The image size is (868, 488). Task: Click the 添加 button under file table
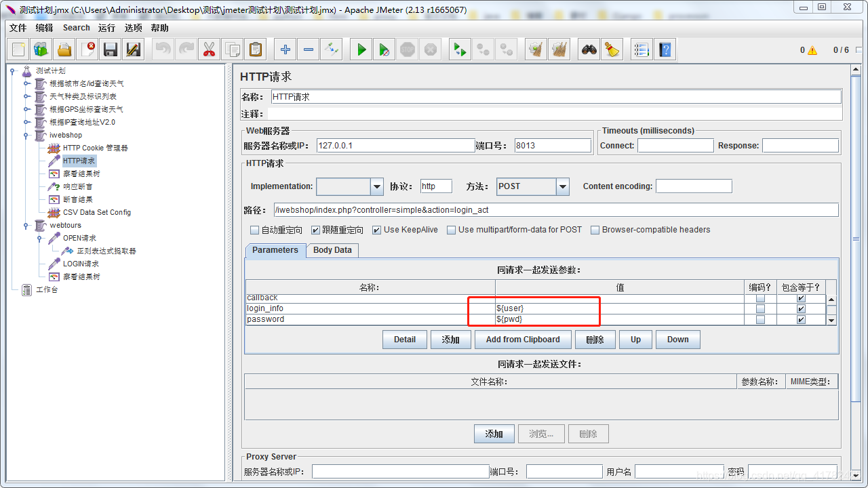pos(494,434)
